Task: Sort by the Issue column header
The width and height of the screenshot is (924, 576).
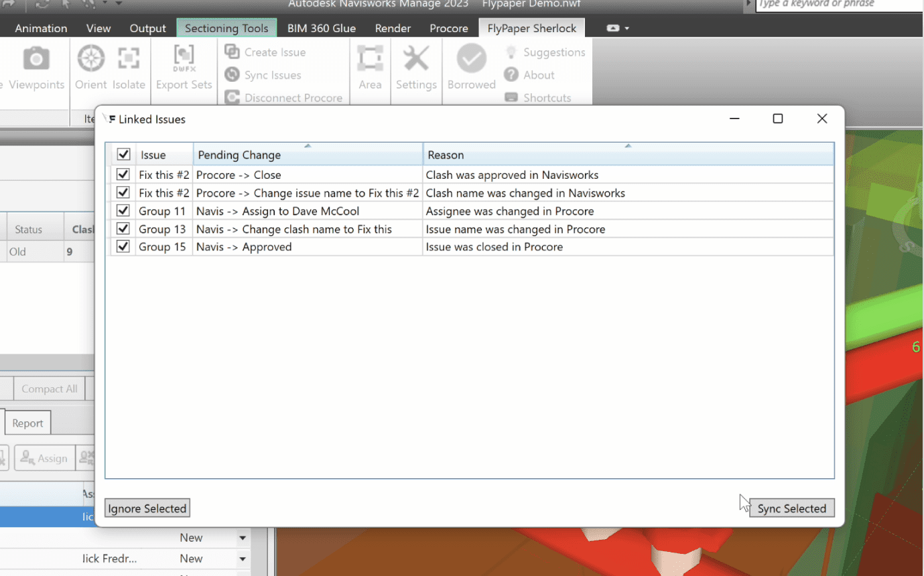Action: (165, 155)
